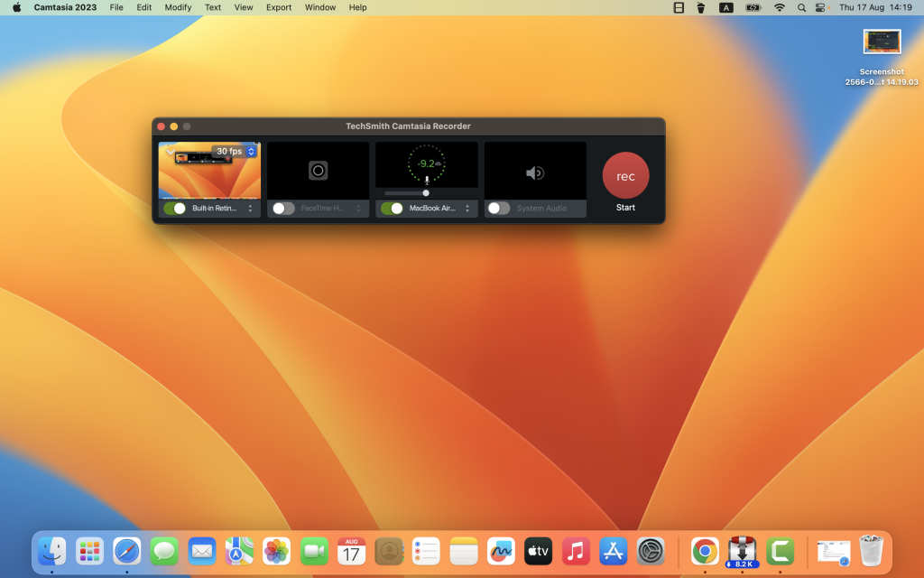
Task: Close the Camtasia Recorder window
Action: pyautogui.click(x=161, y=126)
